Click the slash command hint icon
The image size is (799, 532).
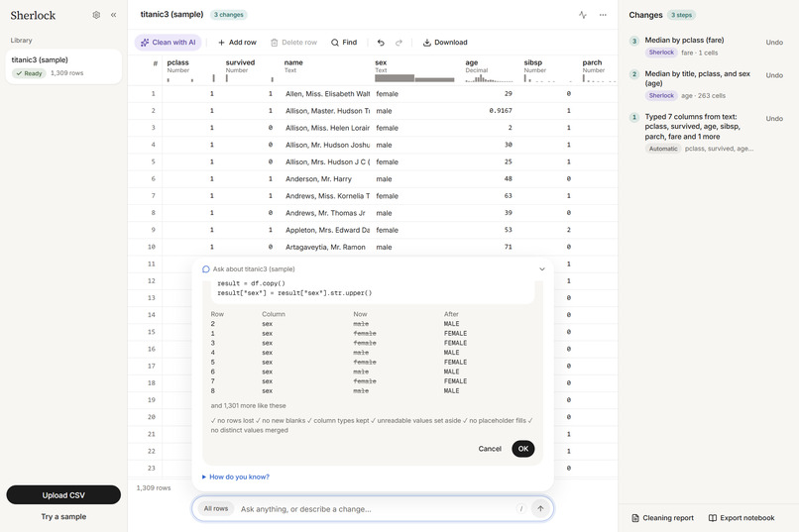[520, 508]
